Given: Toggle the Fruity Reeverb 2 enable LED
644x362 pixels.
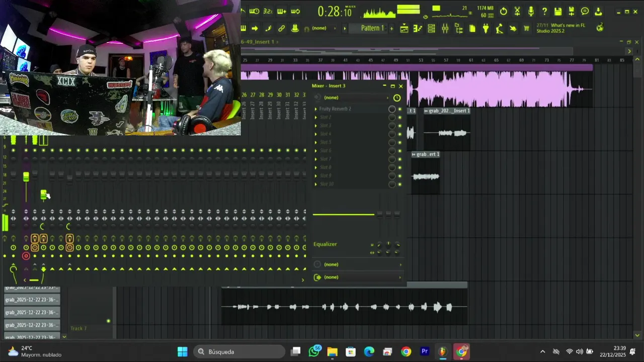Looking at the screenshot, I should (x=400, y=109).
